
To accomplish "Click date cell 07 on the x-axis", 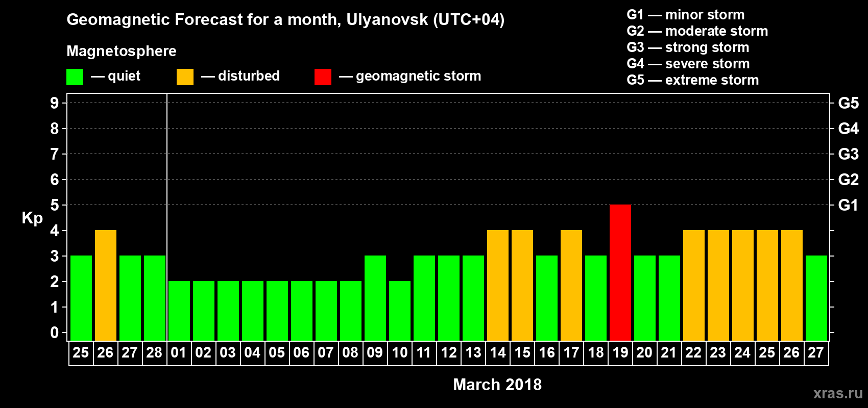I will click(x=326, y=353).
